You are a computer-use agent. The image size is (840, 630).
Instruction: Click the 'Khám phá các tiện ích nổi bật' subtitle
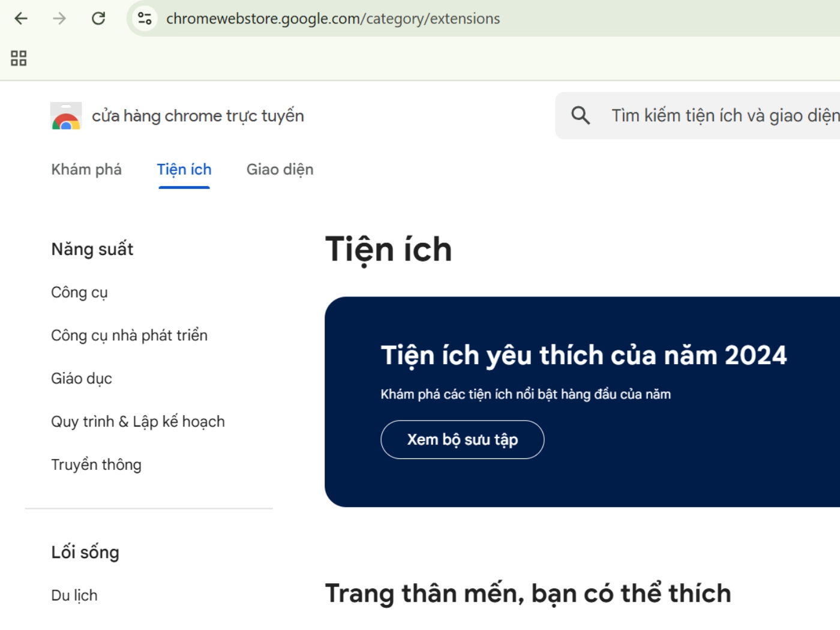pos(526,394)
